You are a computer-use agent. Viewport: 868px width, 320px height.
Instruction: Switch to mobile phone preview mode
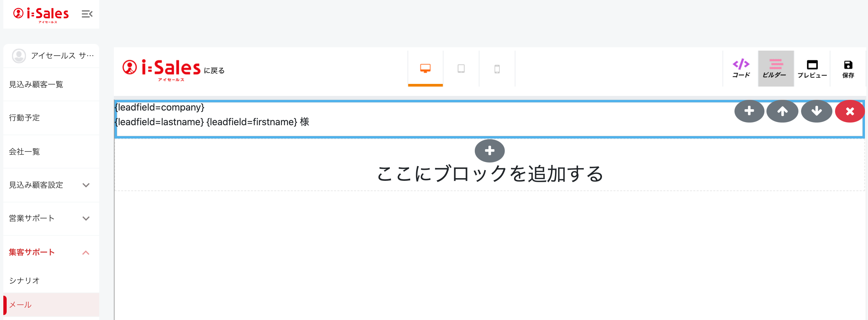tap(497, 69)
